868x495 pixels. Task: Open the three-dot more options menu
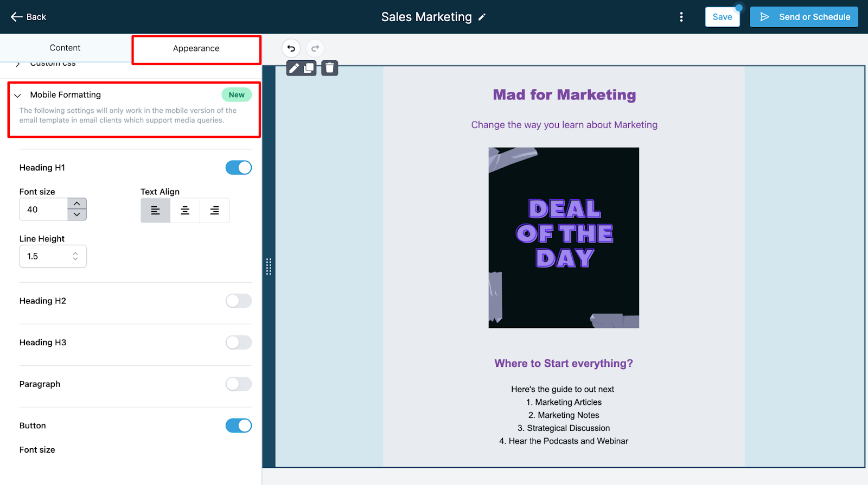coord(681,17)
